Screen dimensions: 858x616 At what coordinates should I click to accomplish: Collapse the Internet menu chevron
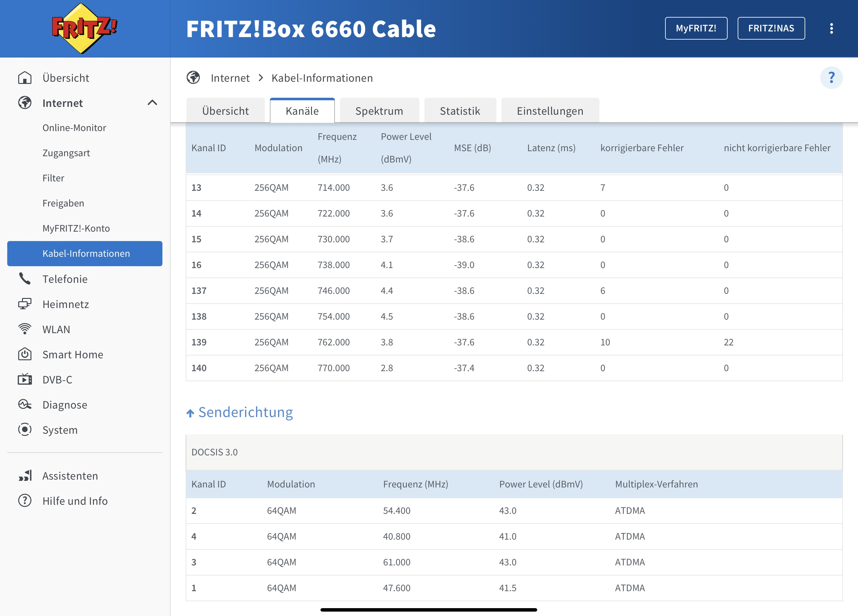(x=152, y=103)
